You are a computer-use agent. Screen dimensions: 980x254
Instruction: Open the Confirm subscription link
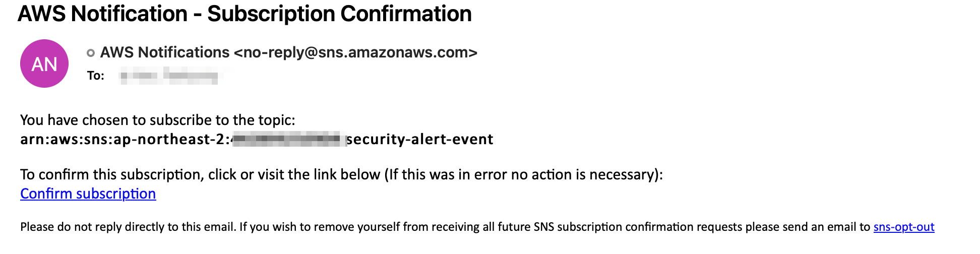pos(88,194)
